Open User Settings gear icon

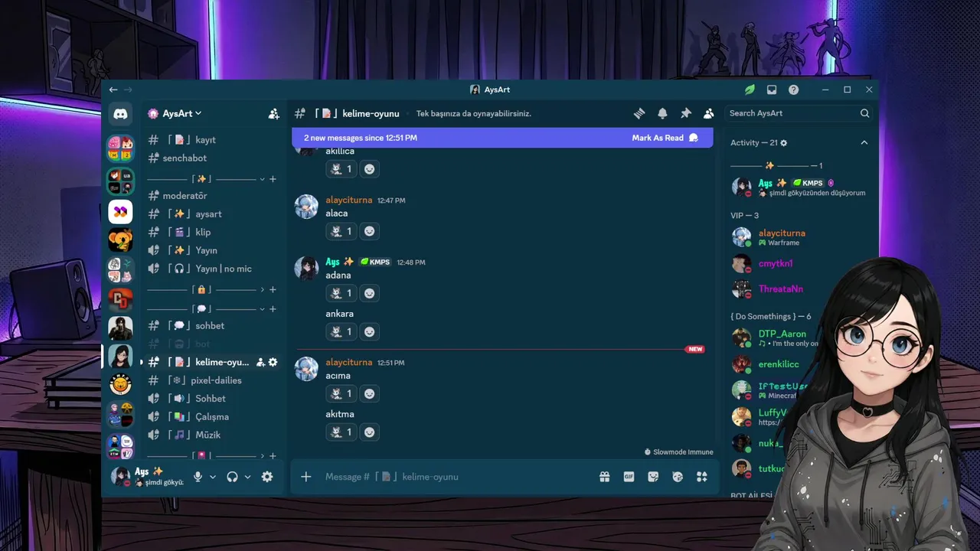tap(267, 477)
